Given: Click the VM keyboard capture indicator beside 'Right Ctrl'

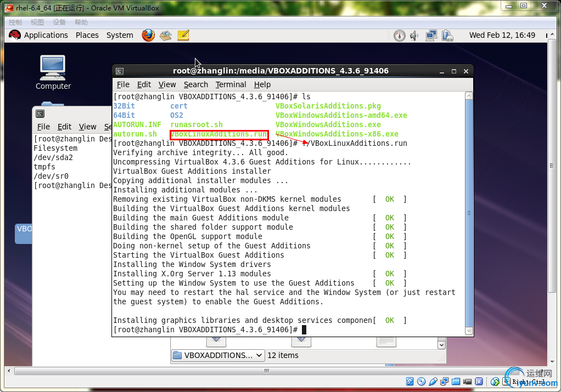Looking at the screenshot, I should (506, 381).
